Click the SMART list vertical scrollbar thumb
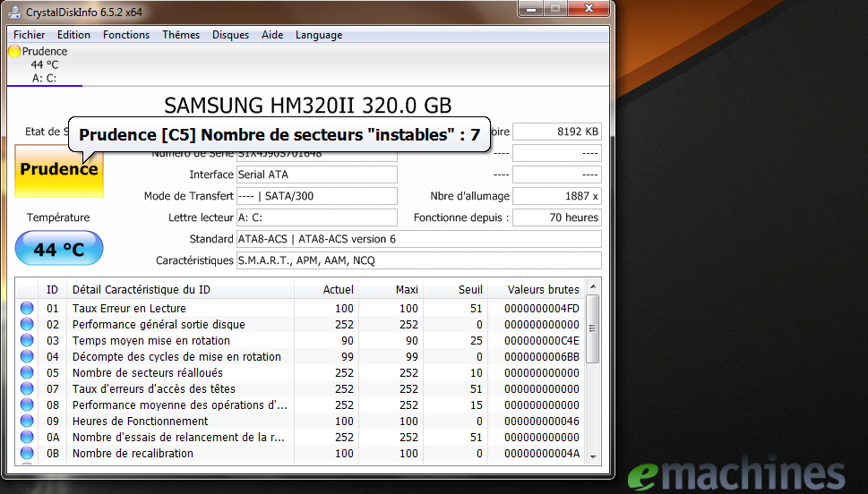Image resolution: width=868 pixels, height=494 pixels. click(593, 328)
